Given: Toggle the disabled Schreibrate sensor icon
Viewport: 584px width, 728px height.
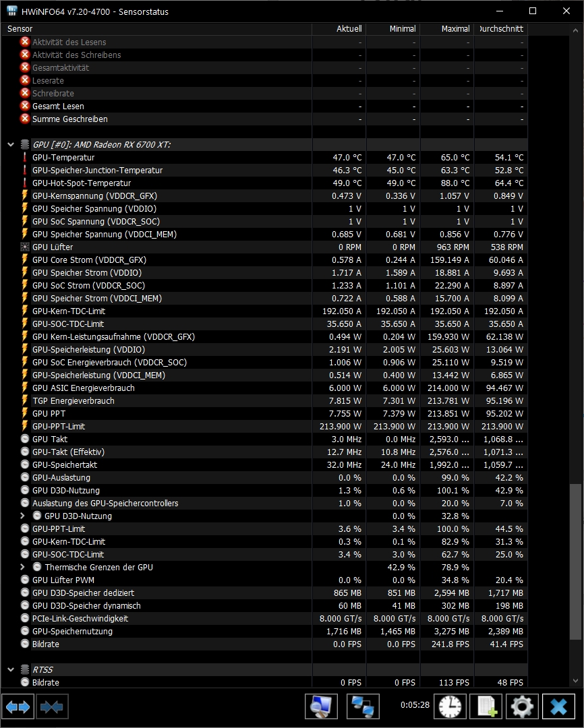Looking at the screenshot, I should [x=24, y=93].
